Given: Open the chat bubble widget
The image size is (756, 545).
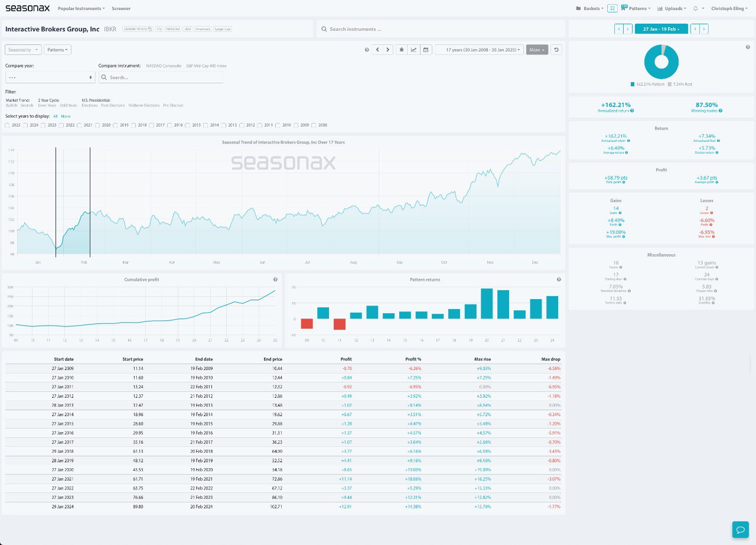Looking at the screenshot, I should pyautogui.click(x=740, y=529).
